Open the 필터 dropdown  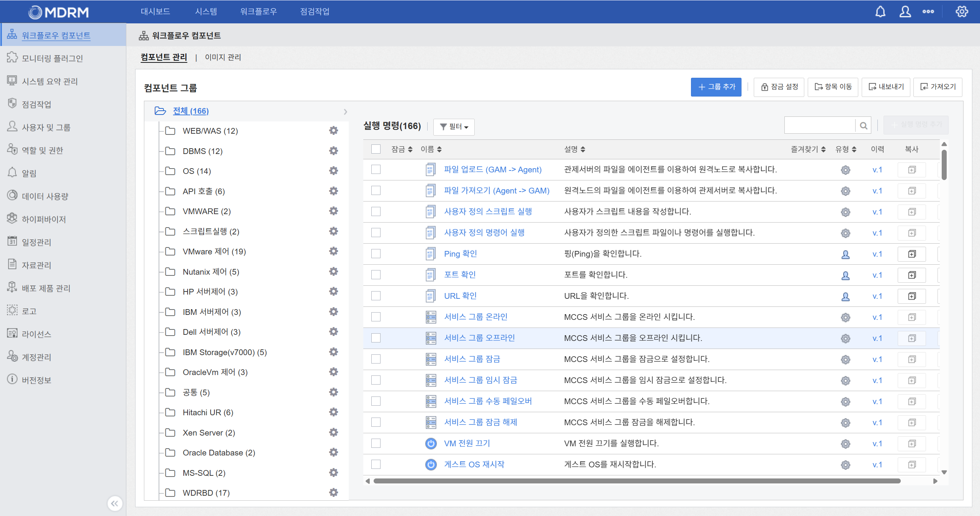pos(454,127)
